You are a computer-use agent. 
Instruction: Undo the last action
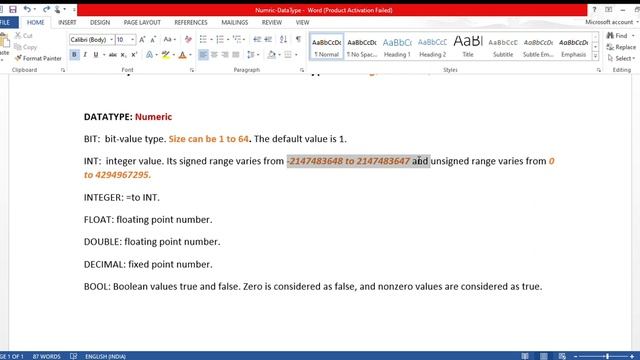pyautogui.click(x=27, y=9)
